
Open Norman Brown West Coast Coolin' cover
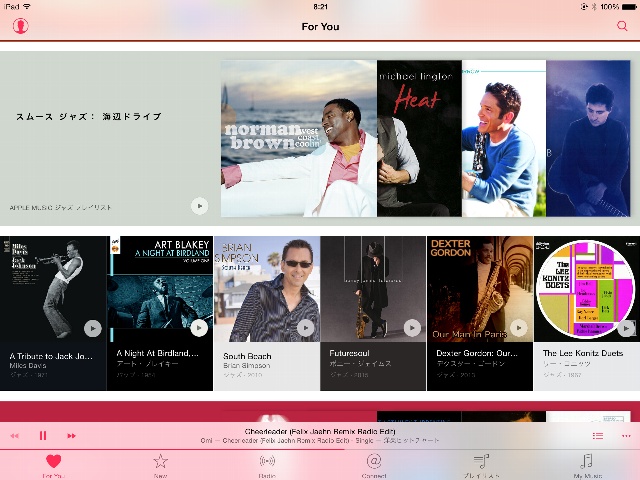298,138
